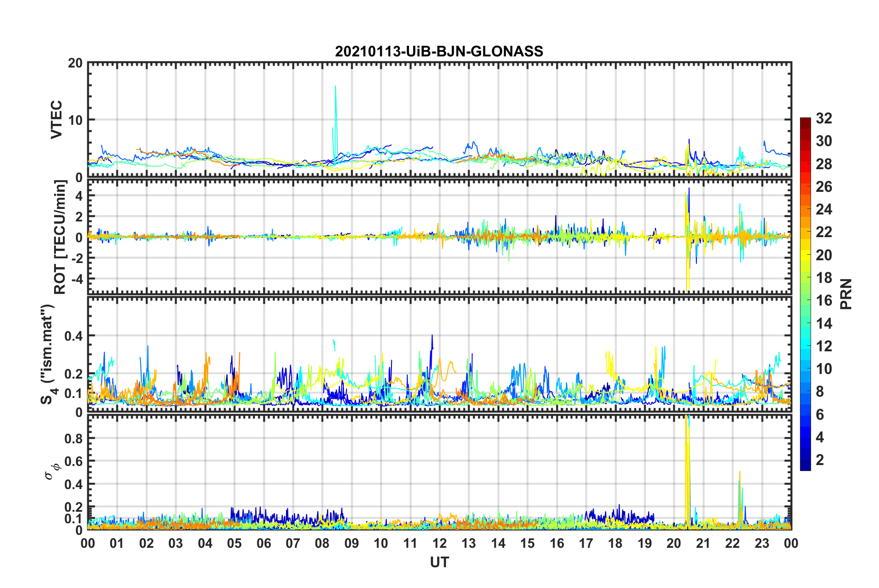Click UT axis tick label 11

tap(410, 543)
